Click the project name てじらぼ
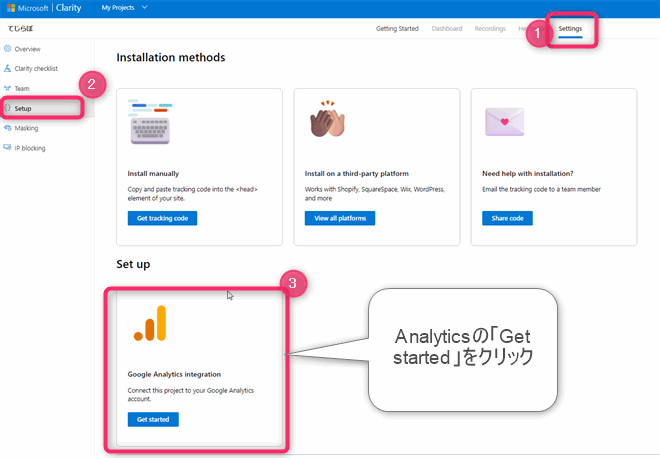The height and width of the screenshot is (458, 660). point(20,29)
